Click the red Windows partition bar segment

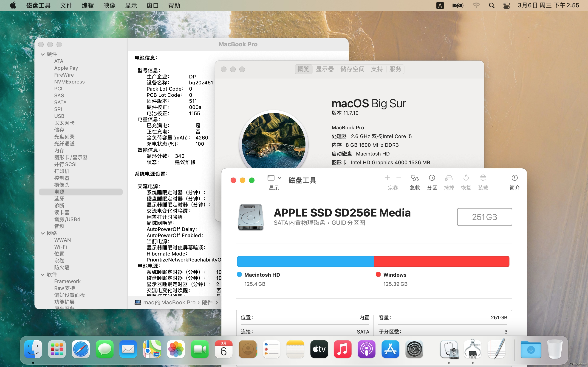pos(441,261)
